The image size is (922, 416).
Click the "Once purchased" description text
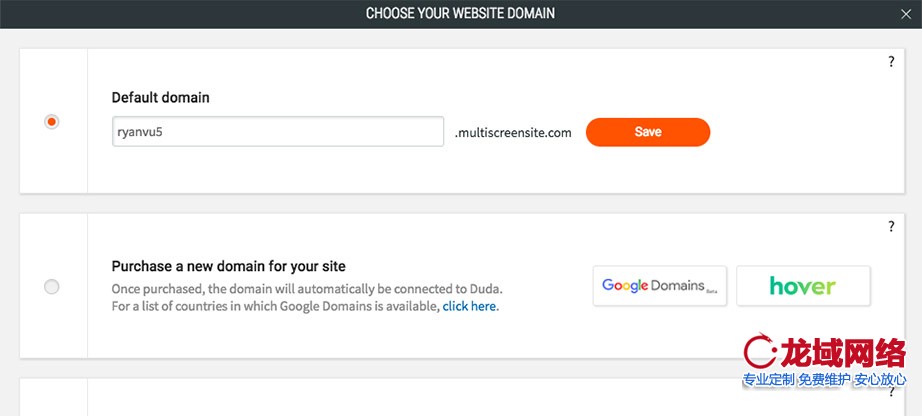coord(306,288)
